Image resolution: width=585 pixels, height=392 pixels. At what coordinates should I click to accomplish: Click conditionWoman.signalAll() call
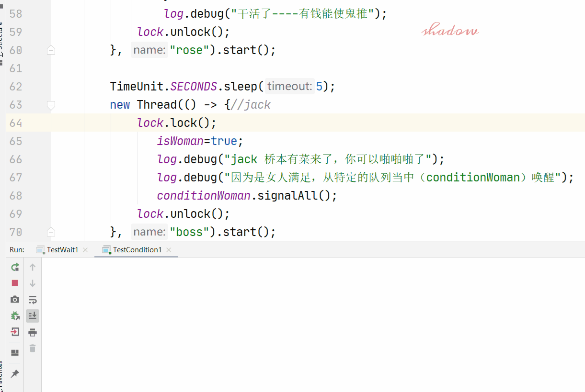click(247, 195)
